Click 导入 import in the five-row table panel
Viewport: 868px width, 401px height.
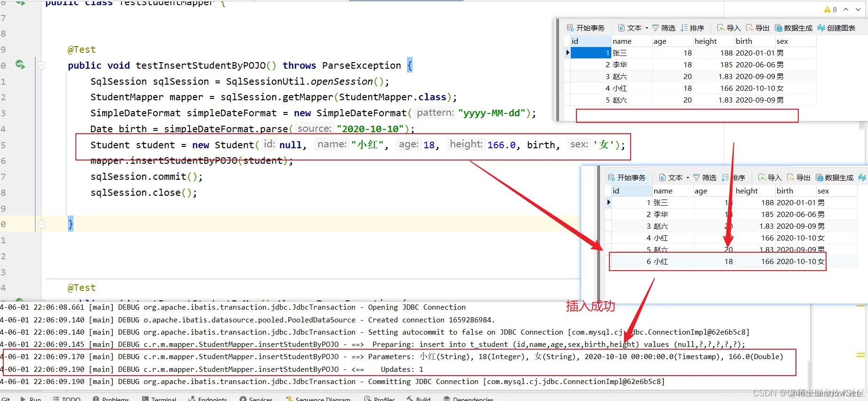click(729, 28)
